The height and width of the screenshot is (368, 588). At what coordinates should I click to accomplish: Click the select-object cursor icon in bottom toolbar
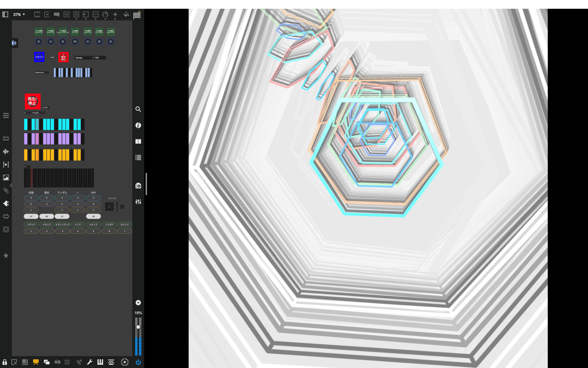pyautogui.click(x=14, y=362)
